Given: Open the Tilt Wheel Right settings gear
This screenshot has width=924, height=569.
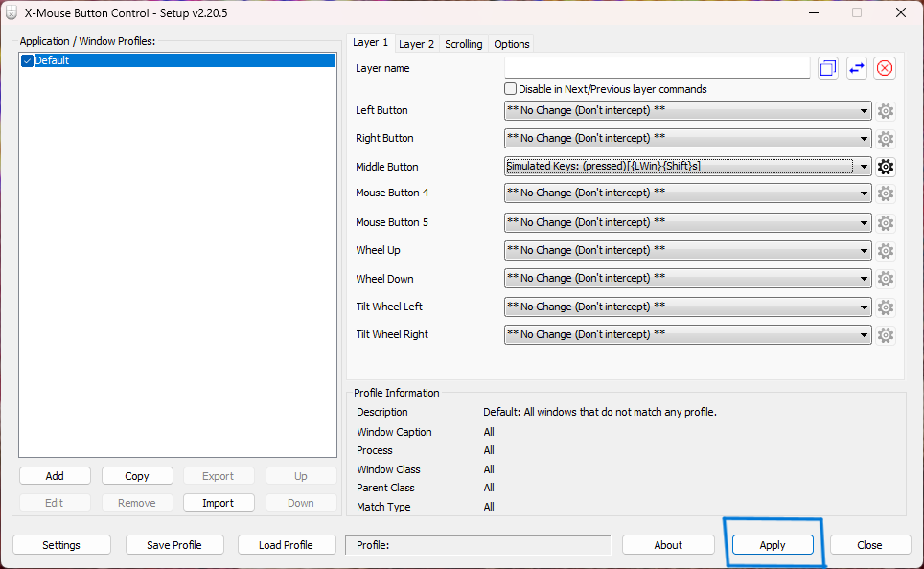Looking at the screenshot, I should tap(885, 334).
